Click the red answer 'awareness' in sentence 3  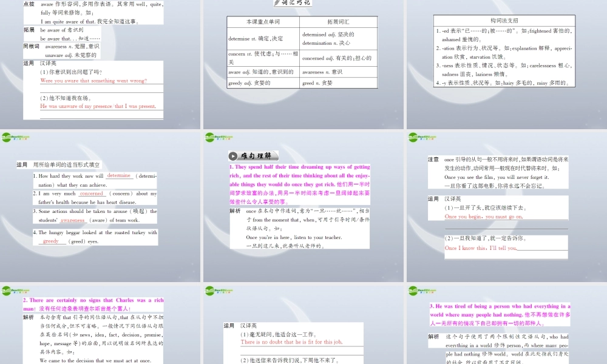click(72, 220)
